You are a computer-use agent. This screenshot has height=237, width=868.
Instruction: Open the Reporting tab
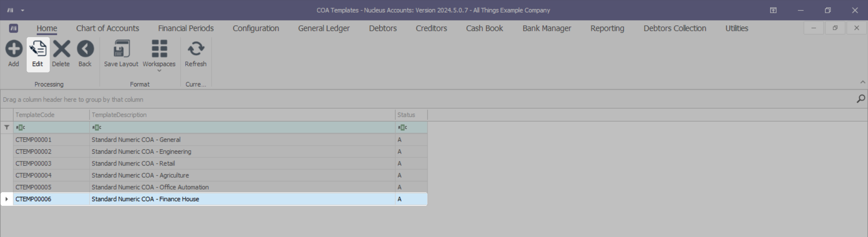pyautogui.click(x=607, y=28)
